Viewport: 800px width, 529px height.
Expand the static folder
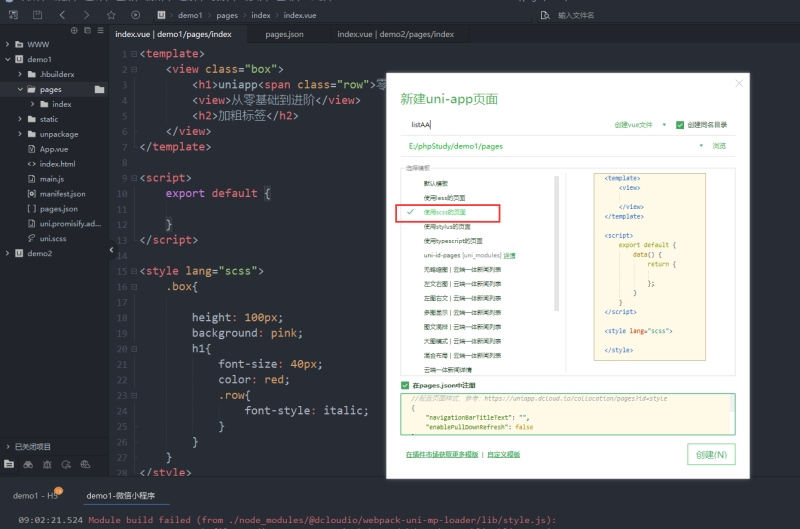pyautogui.click(x=20, y=119)
